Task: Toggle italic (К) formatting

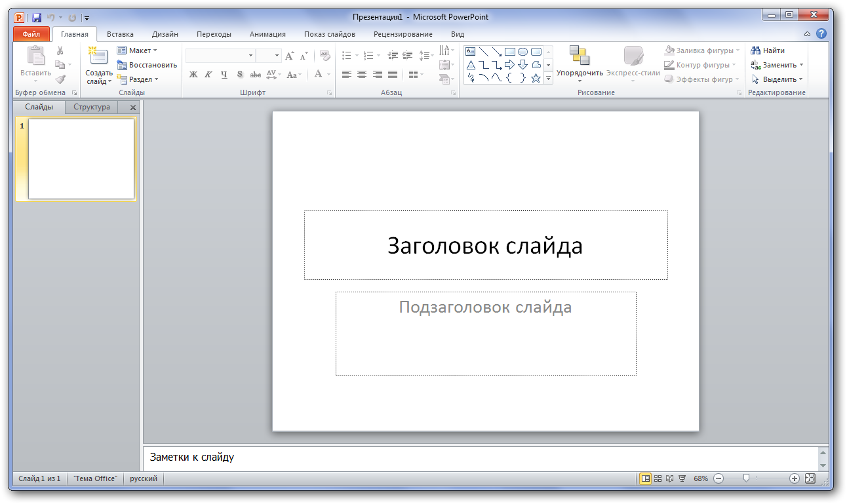Action: pyautogui.click(x=208, y=75)
